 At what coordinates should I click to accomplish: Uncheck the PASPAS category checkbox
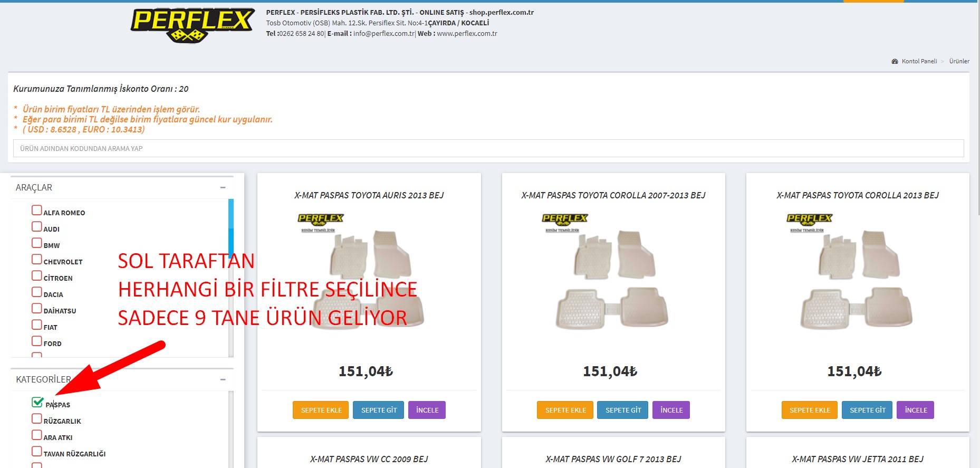click(x=37, y=403)
